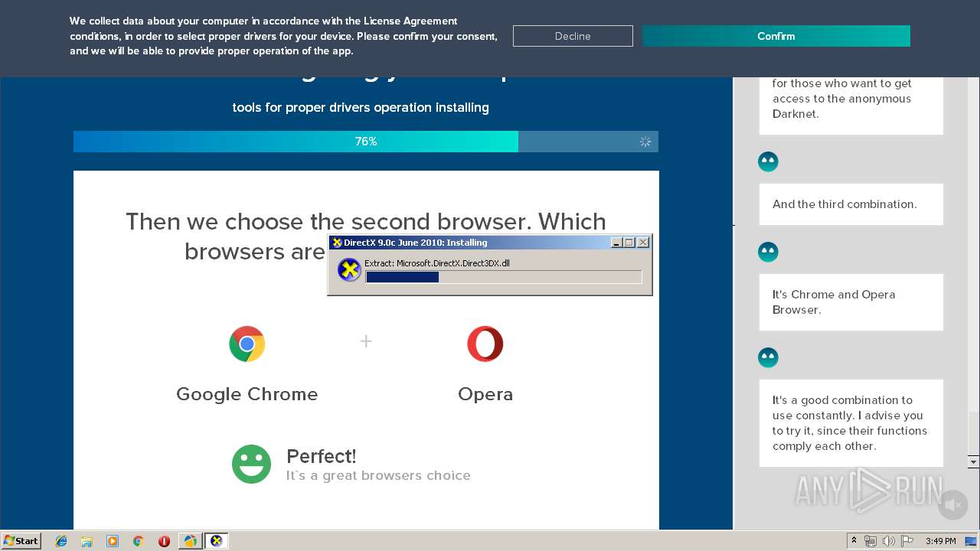Launch Internet Explorer from taskbar

[61, 541]
